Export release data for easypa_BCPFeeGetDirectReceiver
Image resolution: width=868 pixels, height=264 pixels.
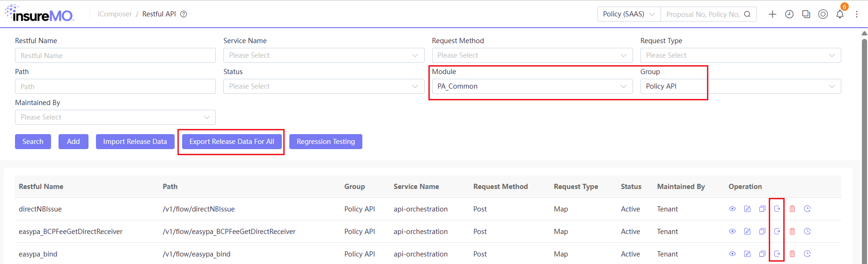(777, 231)
